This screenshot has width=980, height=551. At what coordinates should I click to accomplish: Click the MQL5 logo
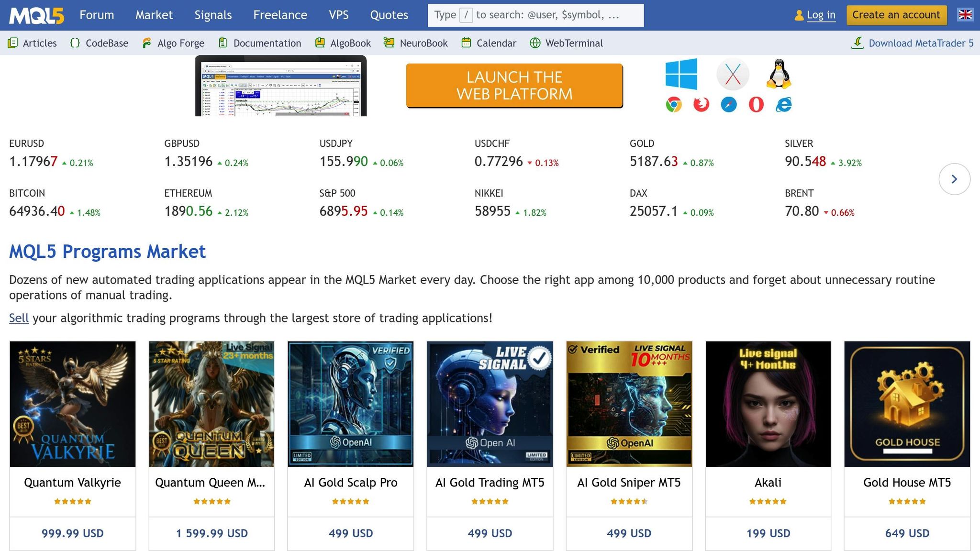[36, 15]
